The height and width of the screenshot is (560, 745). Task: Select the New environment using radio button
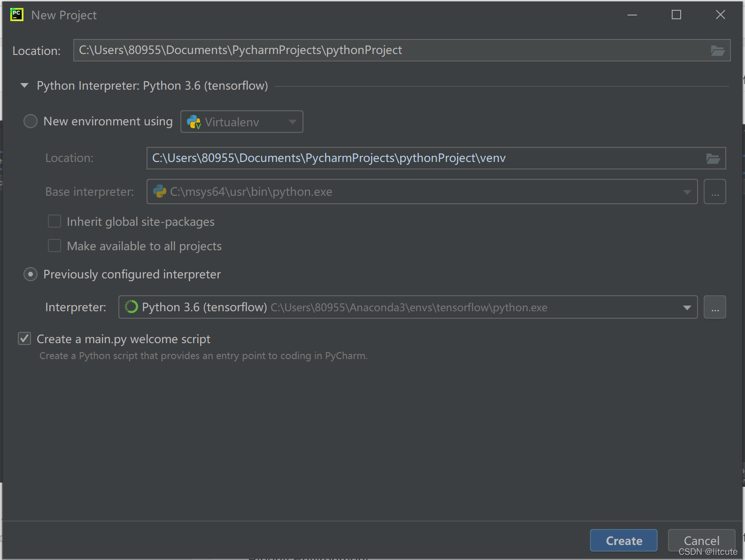point(31,122)
